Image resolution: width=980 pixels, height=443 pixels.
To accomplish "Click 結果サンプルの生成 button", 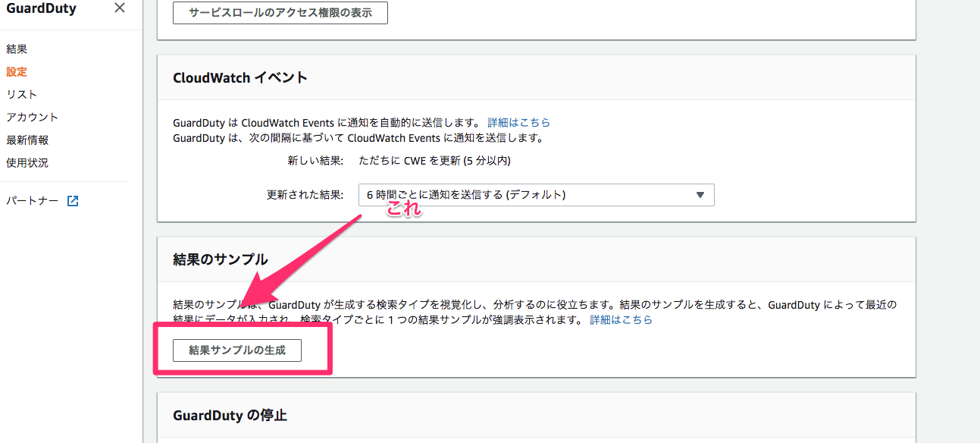I will click(x=237, y=350).
